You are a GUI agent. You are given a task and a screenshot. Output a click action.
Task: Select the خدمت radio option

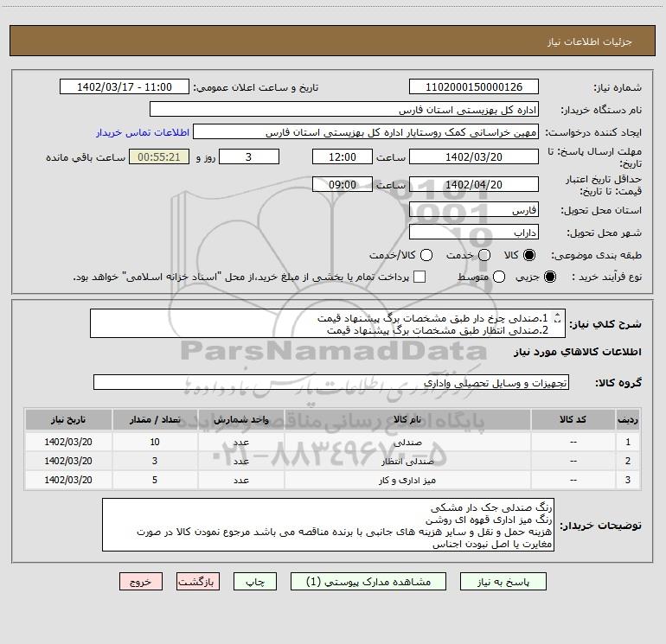(x=484, y=255)
